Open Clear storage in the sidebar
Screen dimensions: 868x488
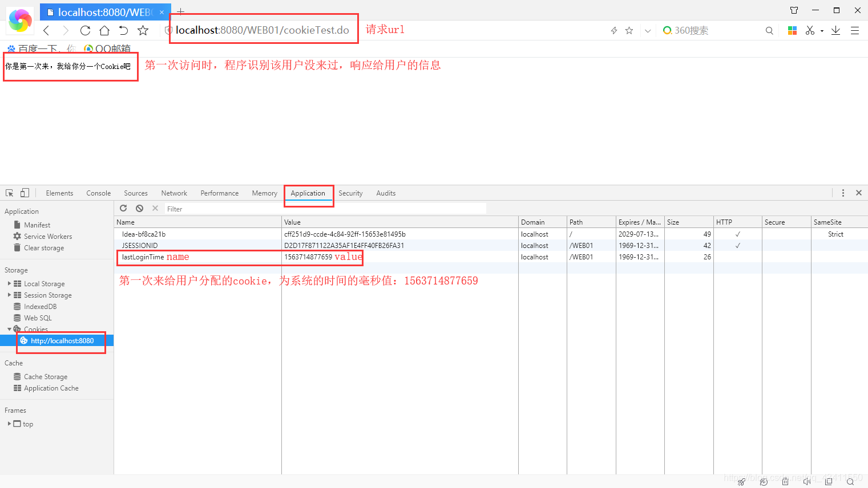[44, 248]
